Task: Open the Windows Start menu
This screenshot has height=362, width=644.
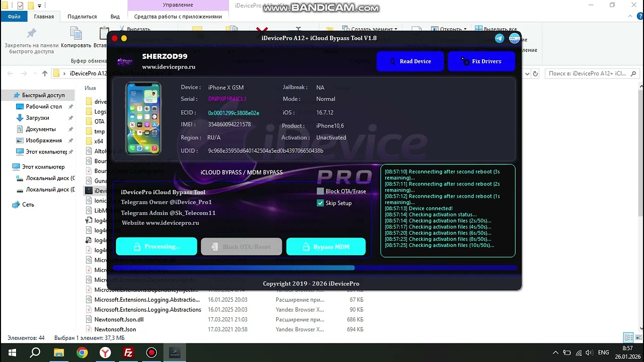Action: click(12, 352)
